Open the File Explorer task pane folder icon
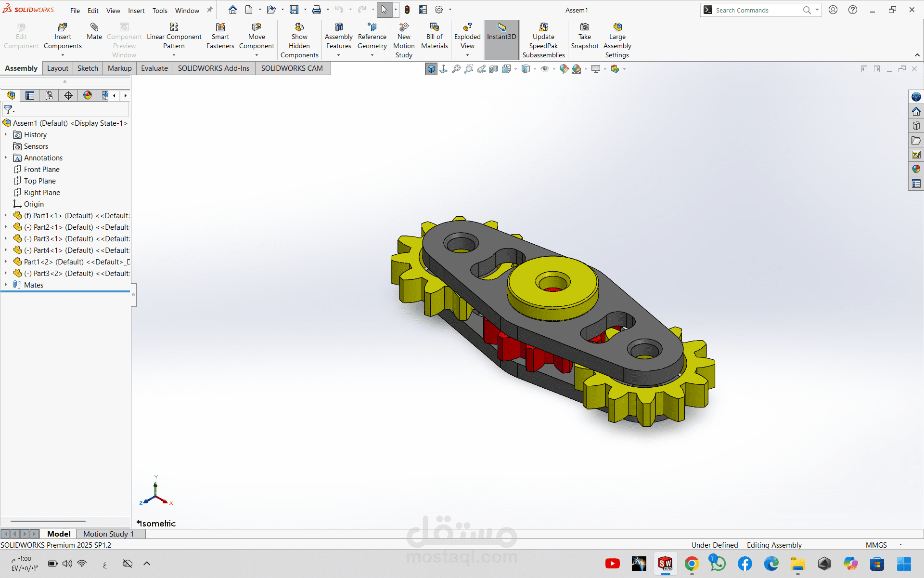This screenshot has height=578, width=924. 916,140
